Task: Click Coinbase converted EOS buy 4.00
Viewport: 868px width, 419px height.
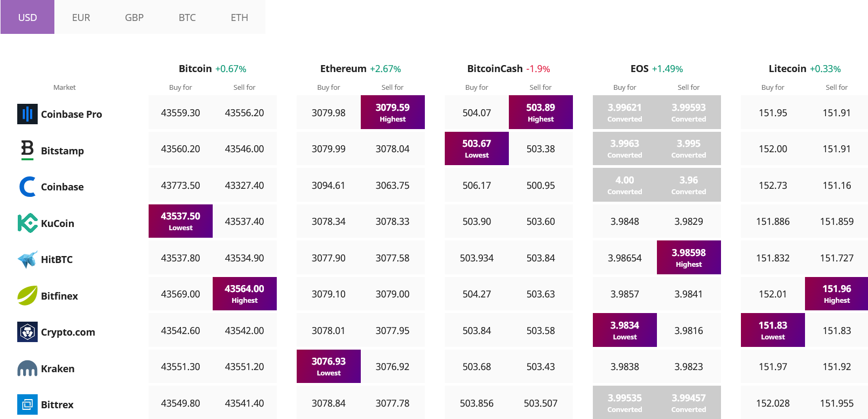Action: 625,185
